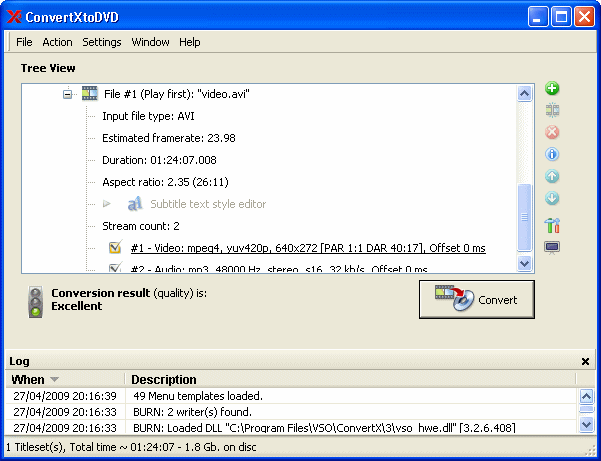Toggle the #2 Audio stream checkbox
601x461 pixels.
(x=115, y=267)
